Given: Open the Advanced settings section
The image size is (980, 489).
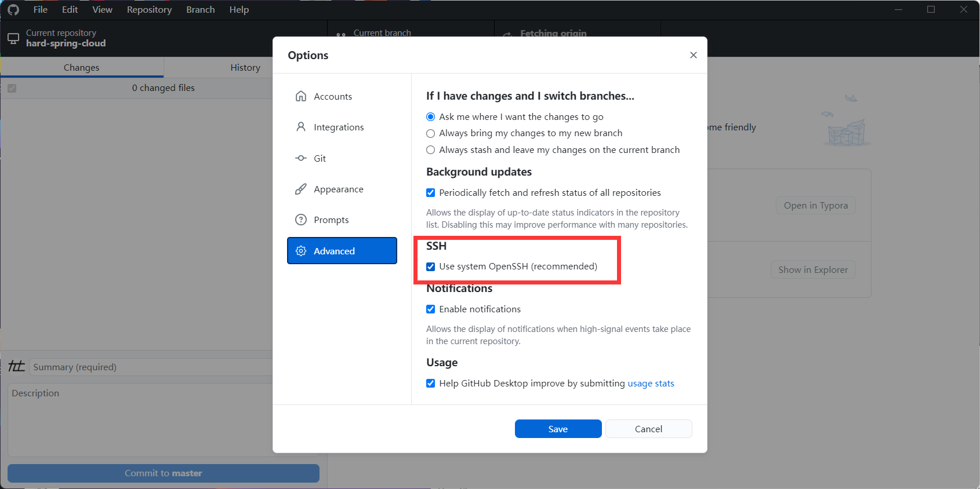Looking at the screenshot, I should click(342, 251).
